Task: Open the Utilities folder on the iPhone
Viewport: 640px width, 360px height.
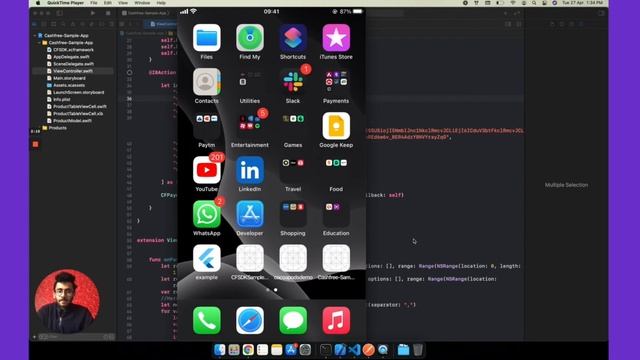Action: point(250,82)
